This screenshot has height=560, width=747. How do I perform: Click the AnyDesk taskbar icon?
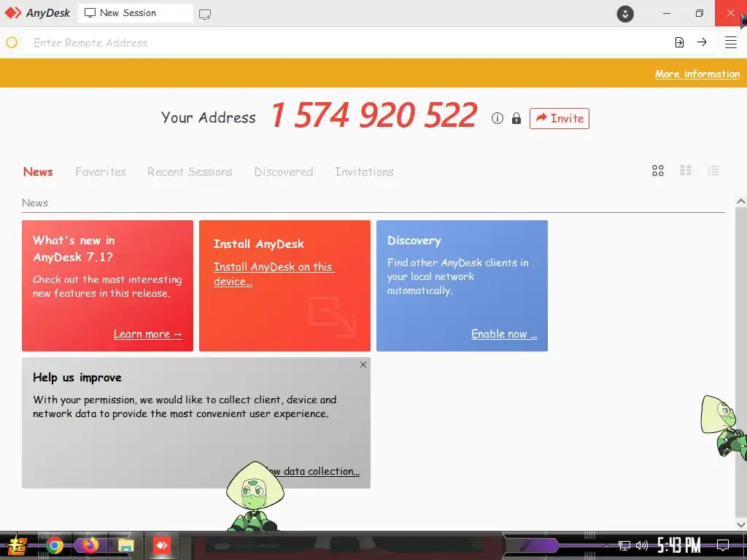pyautogui.click(x=161, y=545)
